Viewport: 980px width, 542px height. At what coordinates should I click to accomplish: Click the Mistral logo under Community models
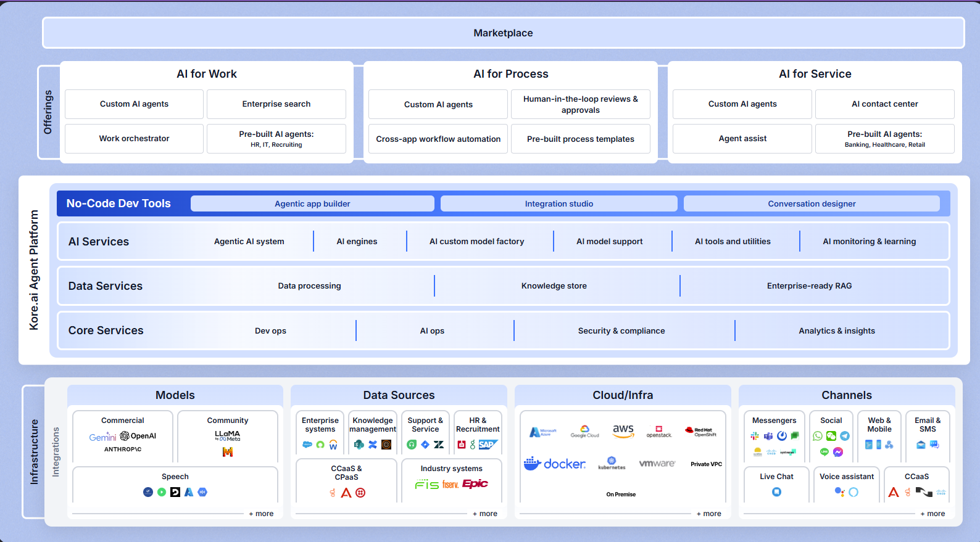[x=228, y=452]
